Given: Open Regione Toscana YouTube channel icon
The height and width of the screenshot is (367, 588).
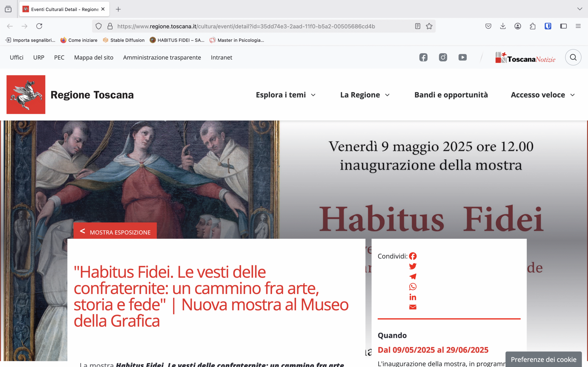Looking at the screenshot, I should click(x=462, y=57).
